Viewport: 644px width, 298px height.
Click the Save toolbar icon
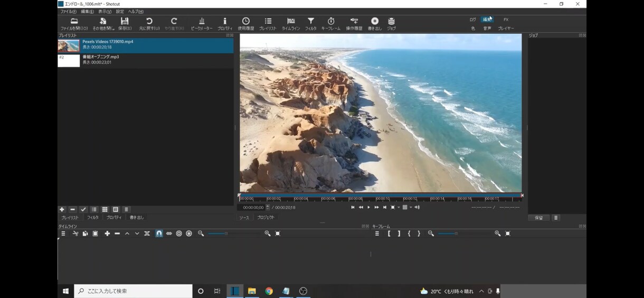(x=125, y=24)
